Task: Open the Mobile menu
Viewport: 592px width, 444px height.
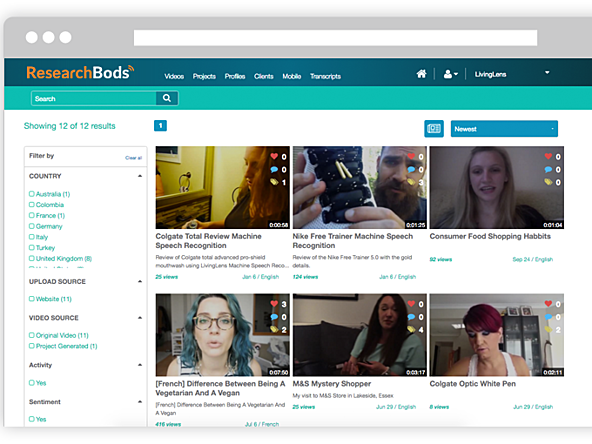Action: click(292, 76)
